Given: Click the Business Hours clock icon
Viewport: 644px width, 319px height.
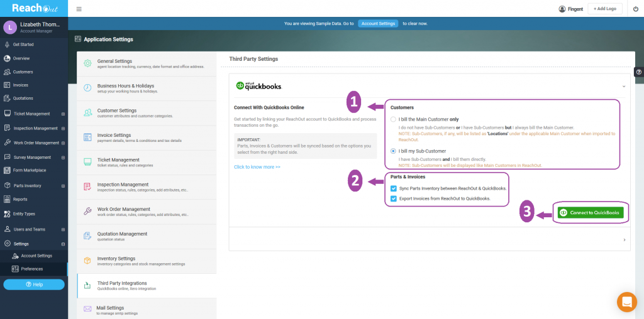Looking at the screenshot, I should [87, 88].
